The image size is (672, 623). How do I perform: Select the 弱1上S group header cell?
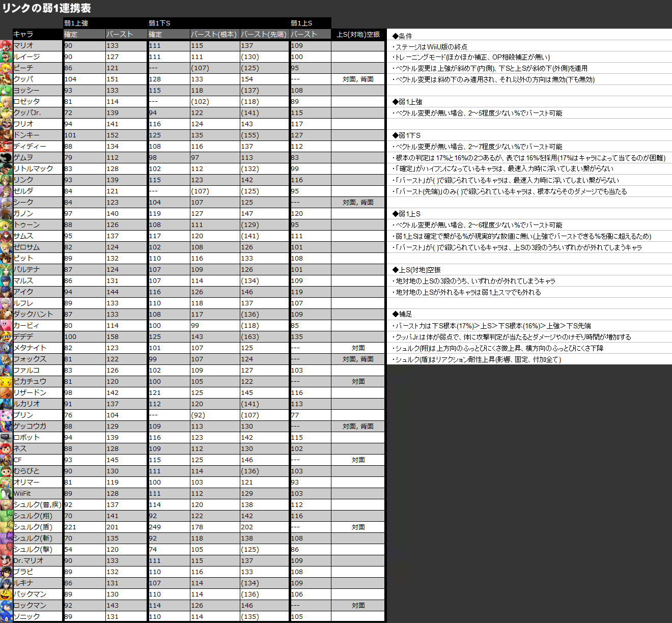(311, 23)
